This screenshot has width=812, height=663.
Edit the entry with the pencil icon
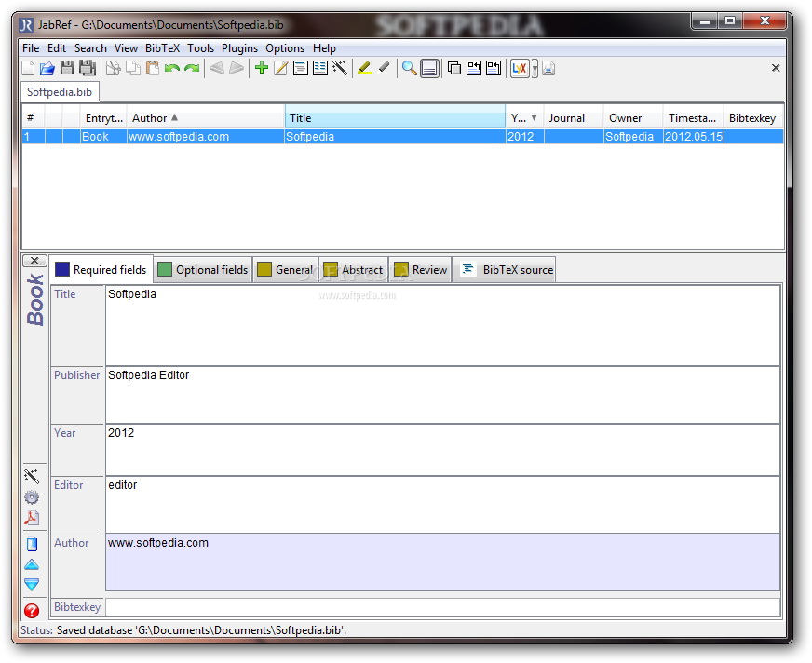[x=280, y=68]
